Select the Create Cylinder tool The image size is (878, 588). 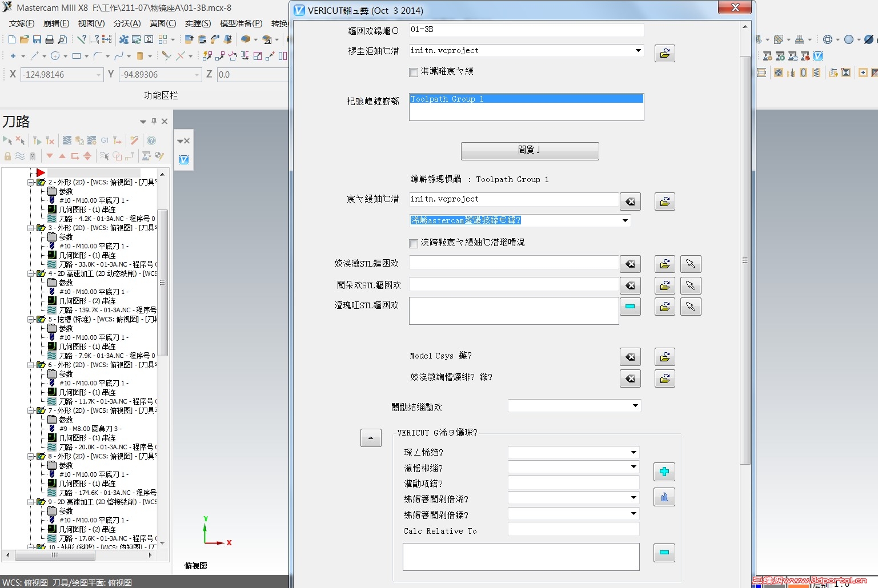pos(140,56)
